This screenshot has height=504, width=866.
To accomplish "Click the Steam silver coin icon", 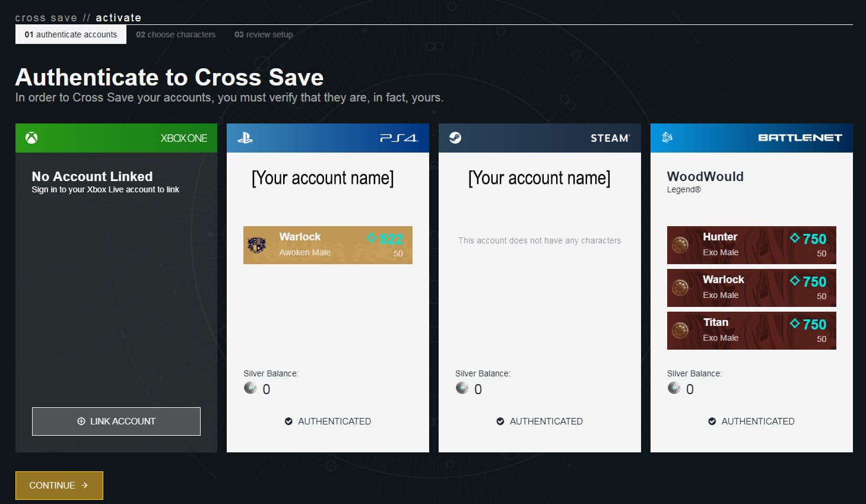I will point(462,388).
